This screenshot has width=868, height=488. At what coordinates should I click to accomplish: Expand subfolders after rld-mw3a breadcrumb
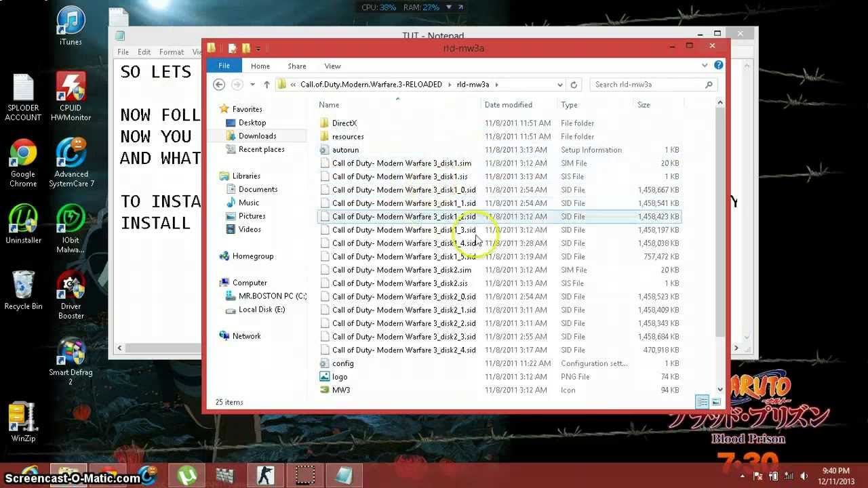tap(496, 85)
